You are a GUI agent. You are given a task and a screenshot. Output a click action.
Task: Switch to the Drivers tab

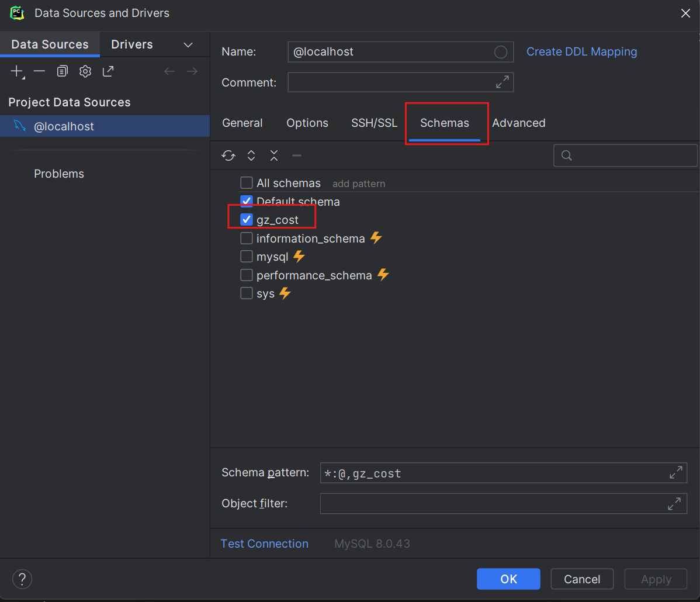(x=131, y=44)
